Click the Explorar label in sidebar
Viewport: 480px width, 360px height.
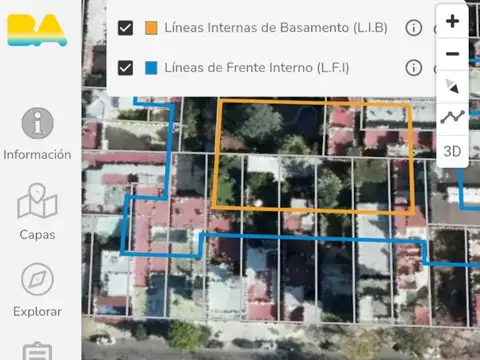tap(37, 312)
